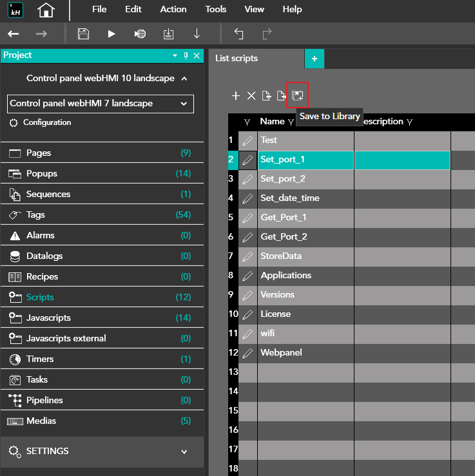The image size is (475, 476).
Task: Click the back navigation arrow in the toolbar
Action: [13, 34]
